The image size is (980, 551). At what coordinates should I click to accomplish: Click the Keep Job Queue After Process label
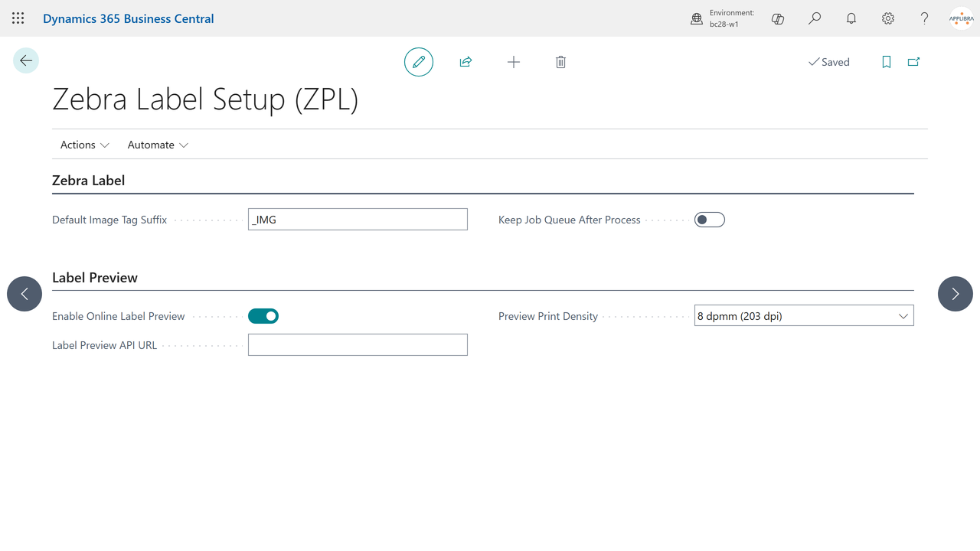[570, 220]
